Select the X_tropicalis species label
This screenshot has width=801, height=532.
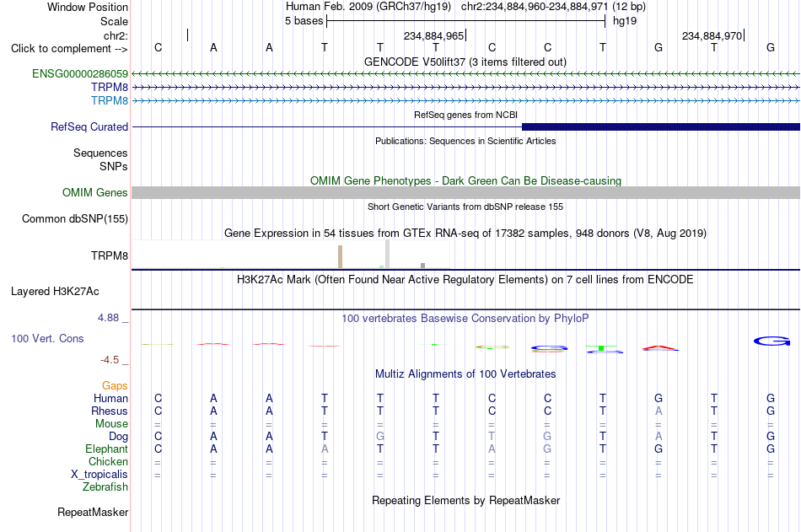pyautogui.click(x=99, y=475)
